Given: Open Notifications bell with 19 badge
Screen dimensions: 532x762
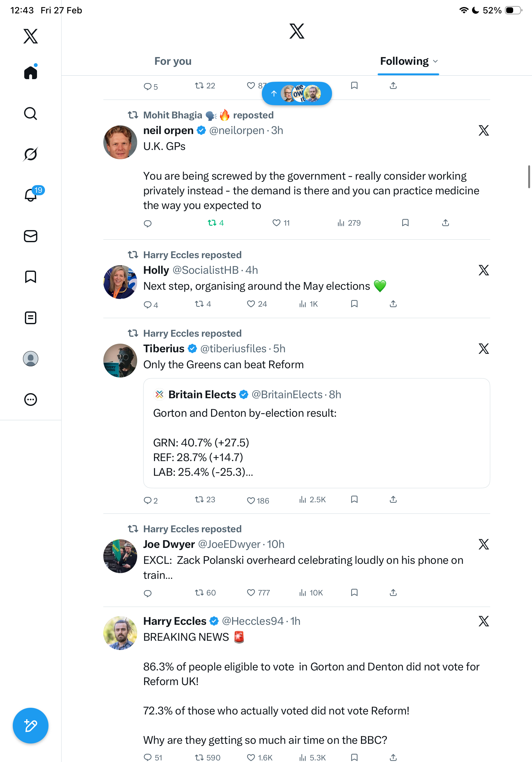Looking at the screenshot, I should click(31, 195).
